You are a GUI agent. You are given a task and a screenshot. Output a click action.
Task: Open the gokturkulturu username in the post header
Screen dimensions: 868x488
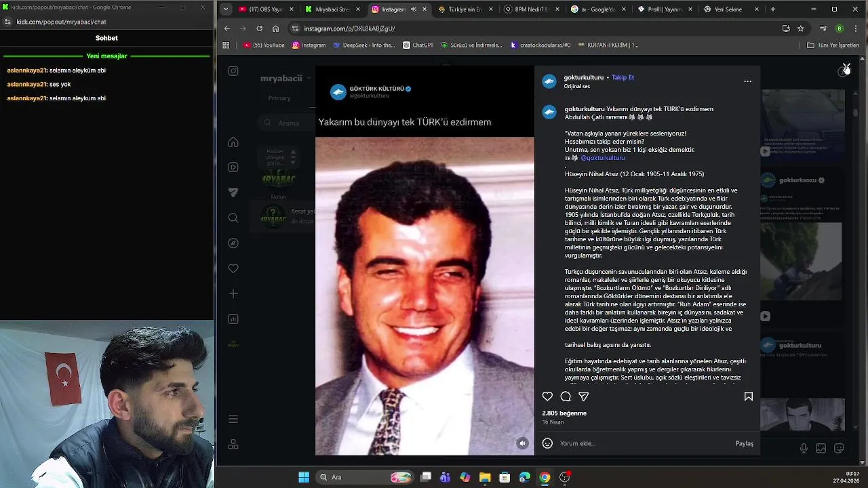[x=584, y=77]
